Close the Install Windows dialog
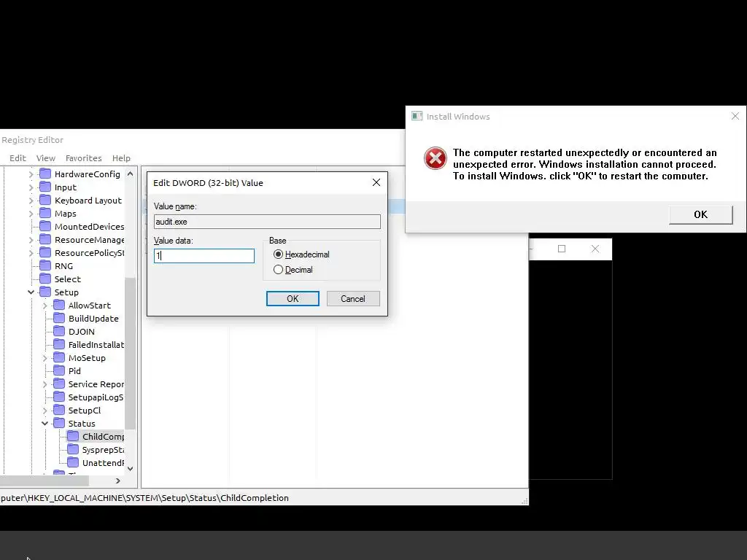Image resolution: width=747 pixels, height=560 pixels. pos(735,116)
